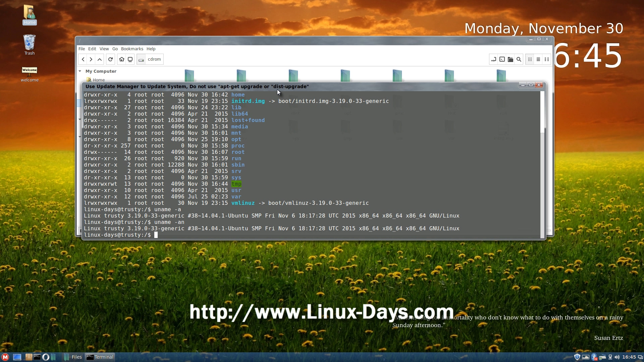
Task: Open the Edit menu
Action: tap(92, 49)
